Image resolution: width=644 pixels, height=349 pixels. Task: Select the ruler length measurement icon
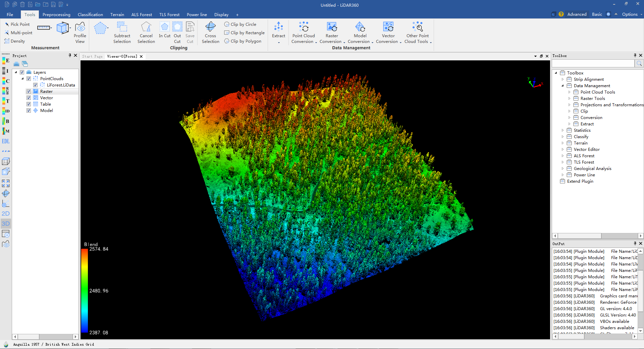pos(44,28)
